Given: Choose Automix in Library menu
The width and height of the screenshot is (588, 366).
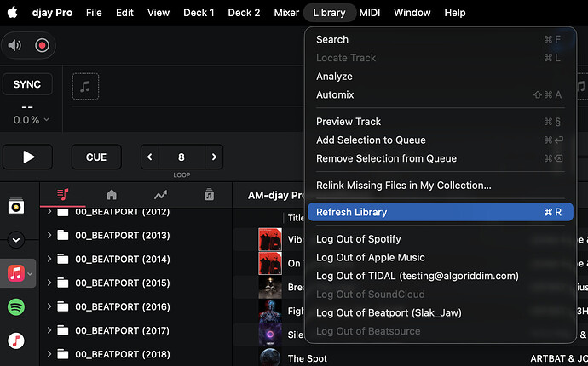Looking at the screenshot, I should pyautogui.click(x=441, y=94).
